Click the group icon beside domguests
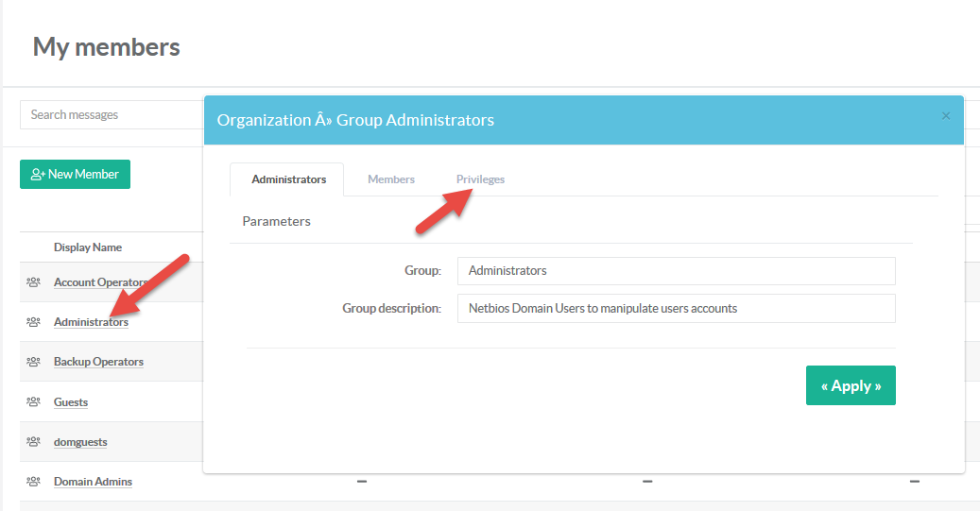 tap(33, 441)
